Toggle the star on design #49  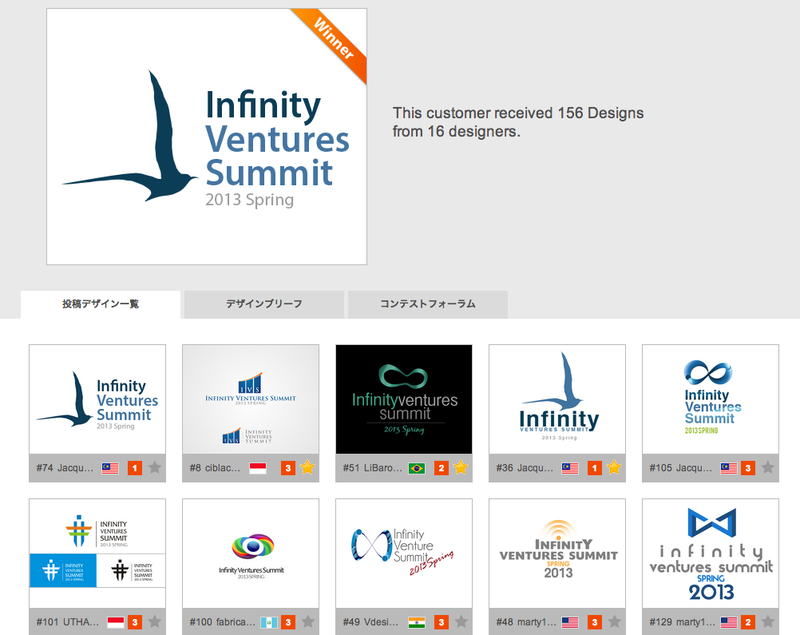[x=461, y=622]
